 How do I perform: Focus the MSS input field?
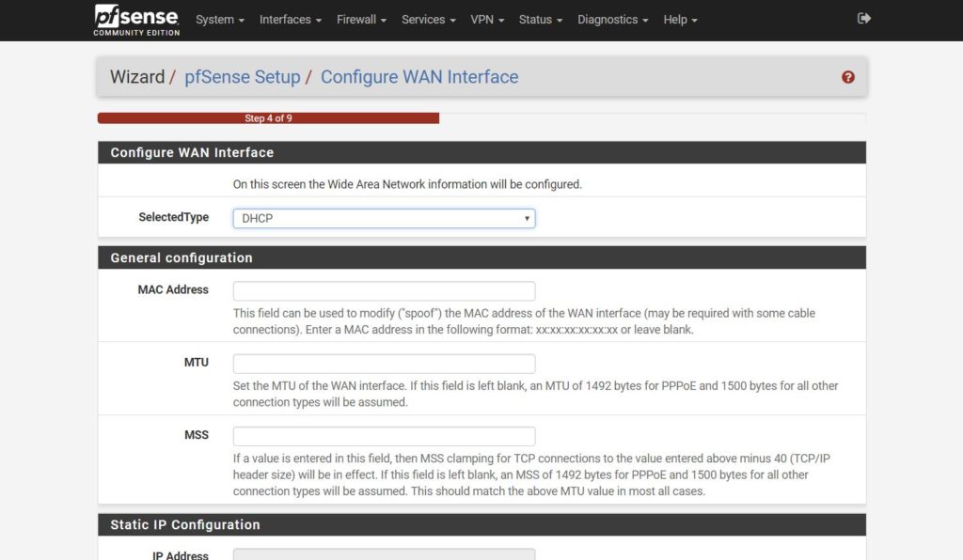[384, 436]
